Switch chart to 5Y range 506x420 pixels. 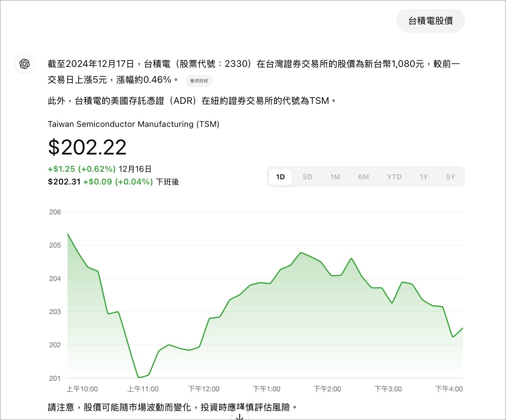pos(451,177)
